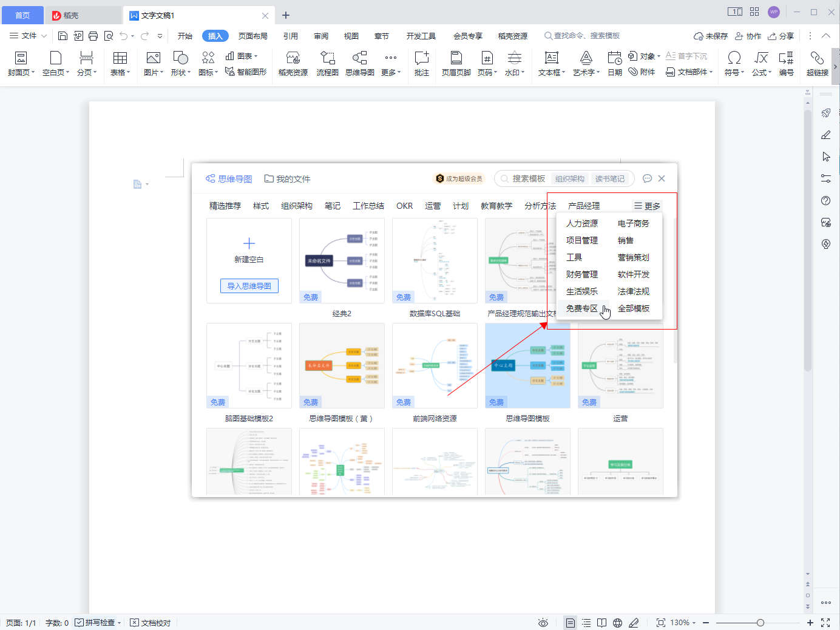This screenshot has width=840, height=630.
Task: Click the save icon in quick toolbar
Action: 63,36
